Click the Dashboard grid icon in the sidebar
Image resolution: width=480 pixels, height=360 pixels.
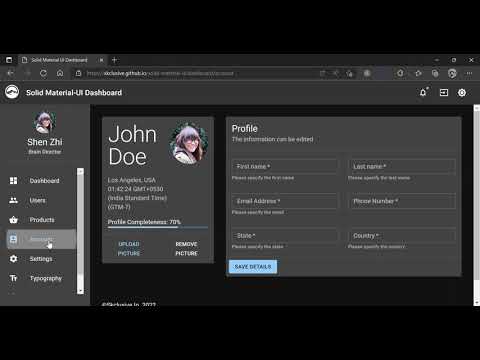coord(13,180)
